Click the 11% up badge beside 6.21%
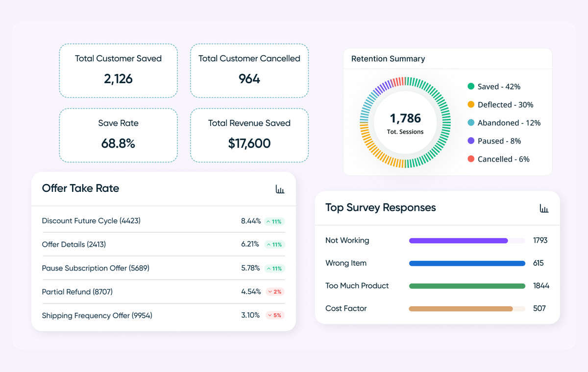588x372 pixels. tap(274, 244)
